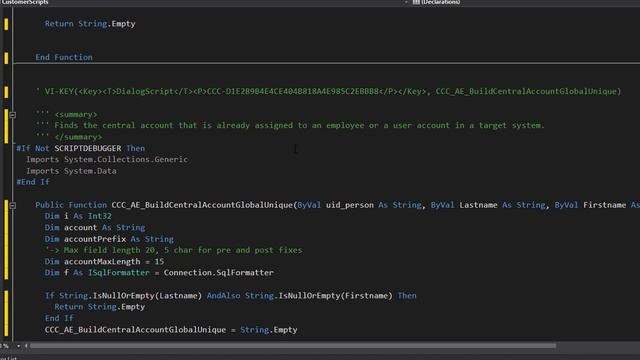Collapse the summary comment block
Viewport: 640px width, 360px height.
(13, 115)
